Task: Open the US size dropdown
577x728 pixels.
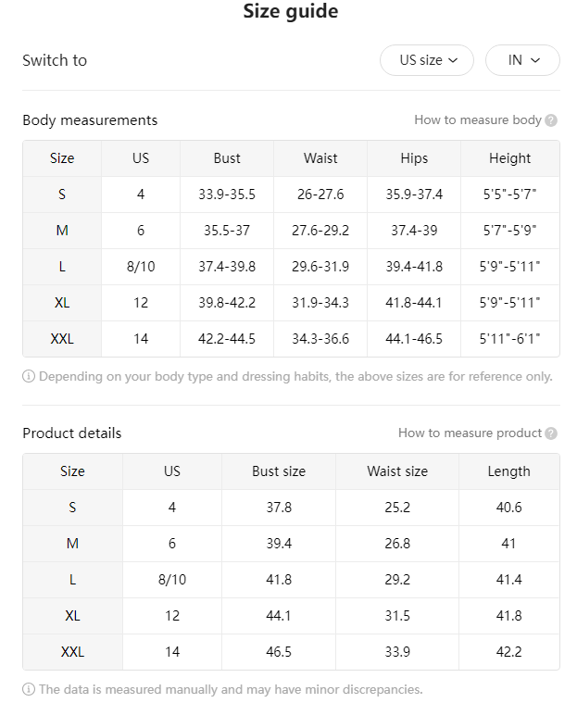Action: (x=426, y=60)
